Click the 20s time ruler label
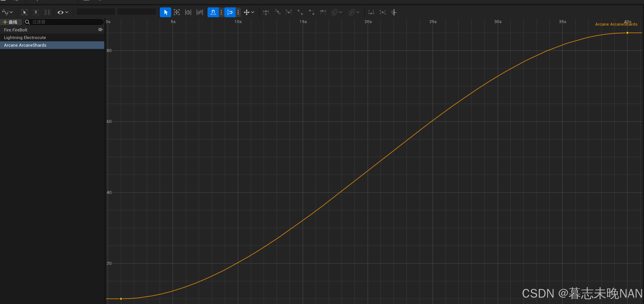The height and width of the screenshot is (304, 644). pyautogui.click(x=368, y=22)
